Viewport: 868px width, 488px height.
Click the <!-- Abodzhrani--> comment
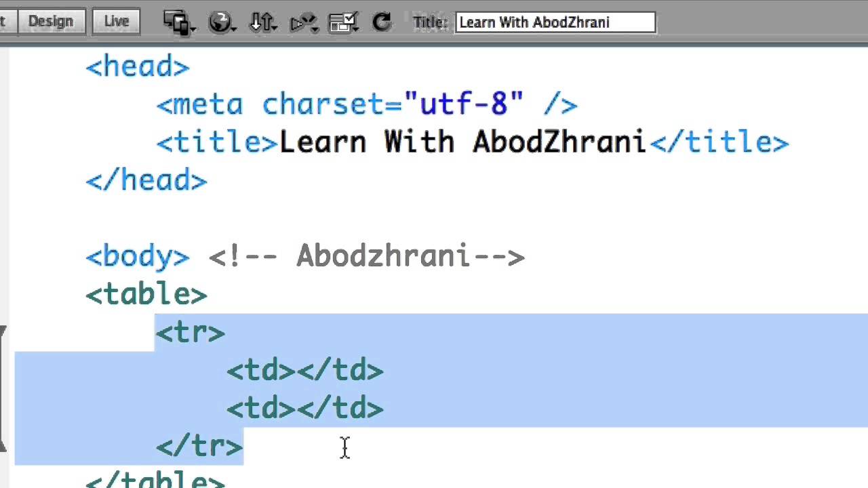[x=367, y=257]
